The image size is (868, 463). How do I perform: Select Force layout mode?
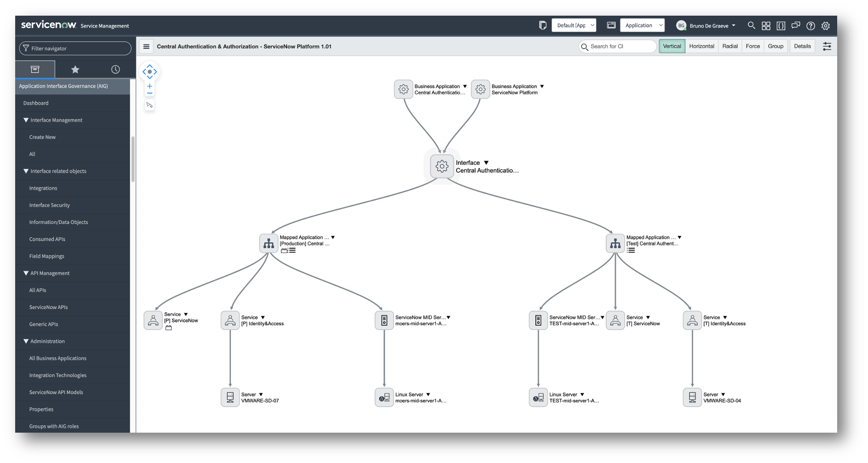753,46
